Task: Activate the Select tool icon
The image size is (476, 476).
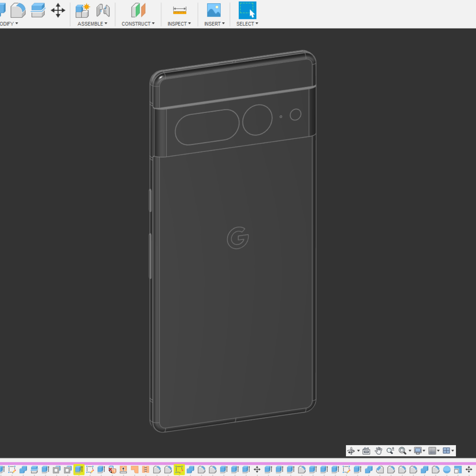Action: click(x=247, y=10)
